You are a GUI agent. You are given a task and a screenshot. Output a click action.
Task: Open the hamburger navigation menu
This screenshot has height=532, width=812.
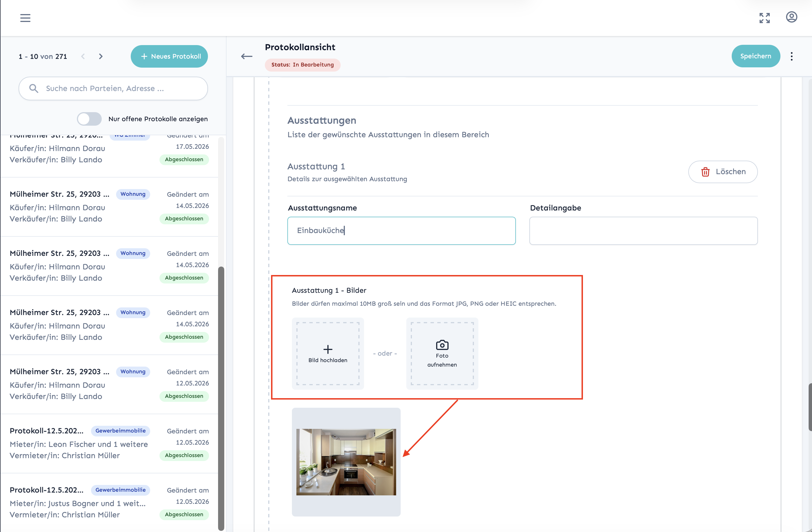click(25, 18)
